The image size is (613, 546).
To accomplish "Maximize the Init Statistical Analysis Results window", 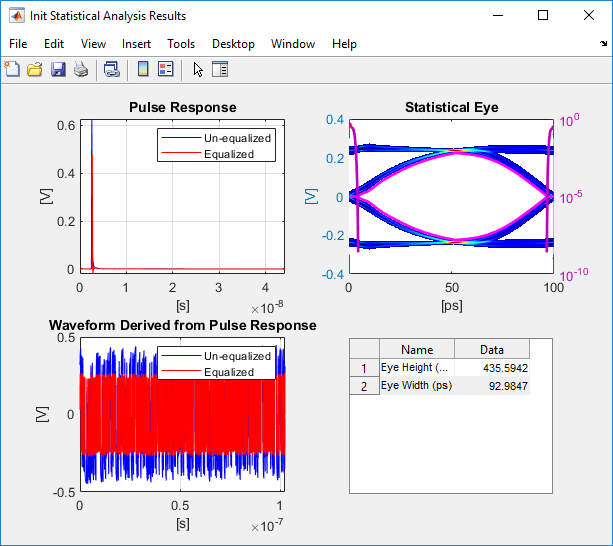I will (x=543, y=15).
